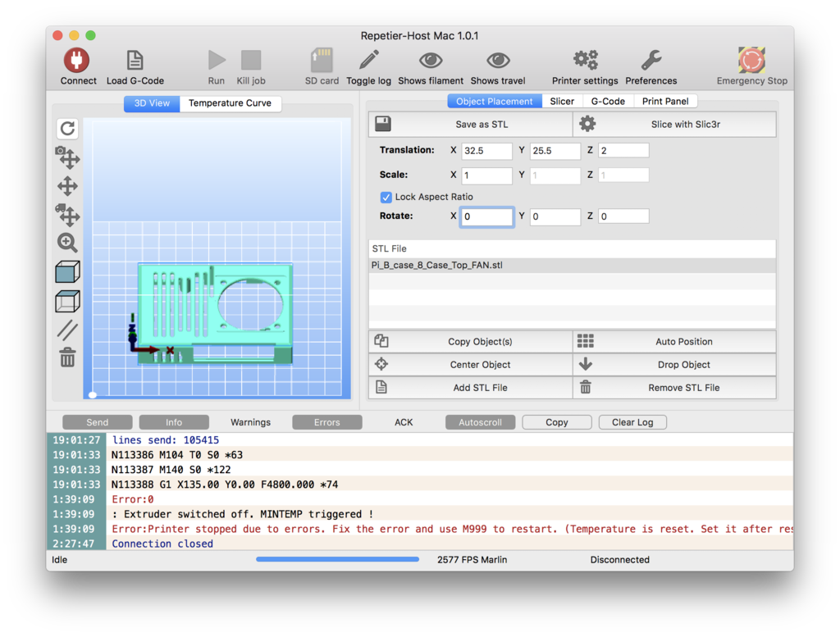Click the 3D model in the viewport
This screenshot has height=637, width=840.
click(x=214, y=313)
